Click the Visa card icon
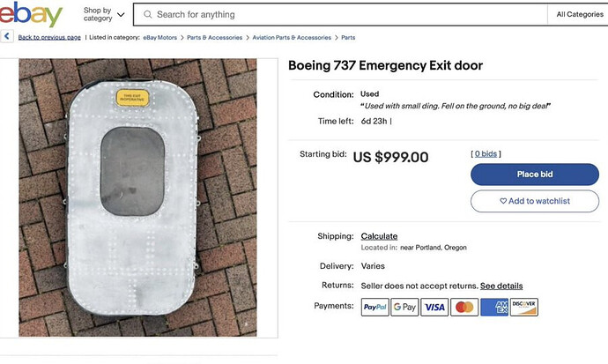The image size is (608, 364). pos(434,307)
